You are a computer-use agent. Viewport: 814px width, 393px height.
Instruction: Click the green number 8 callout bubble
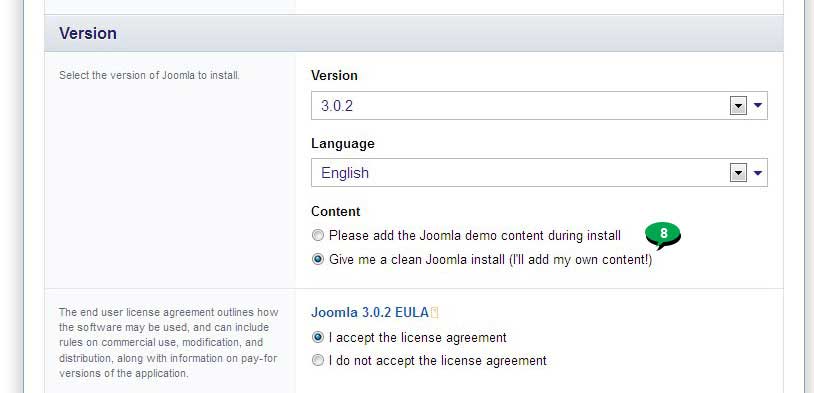point(663,235)
